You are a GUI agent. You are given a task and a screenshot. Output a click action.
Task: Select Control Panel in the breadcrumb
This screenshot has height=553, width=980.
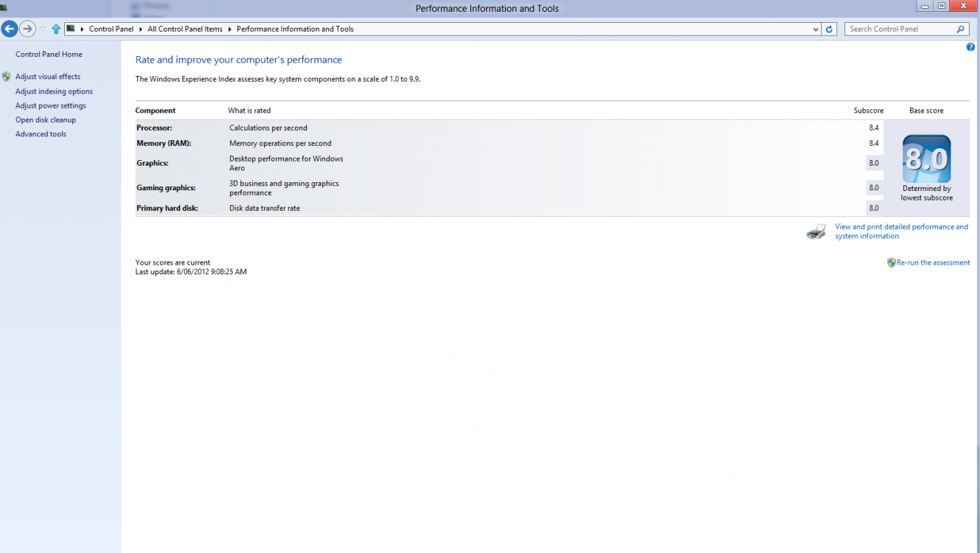tap(111, 29)
